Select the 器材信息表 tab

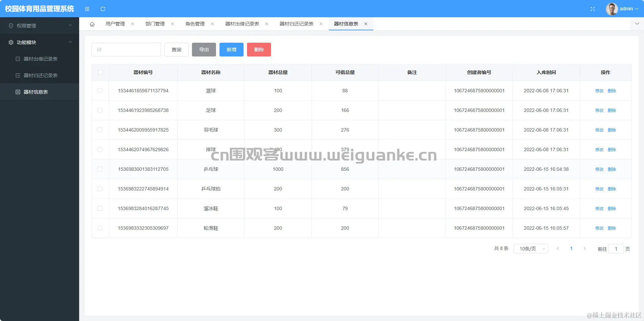click(346, 24)
